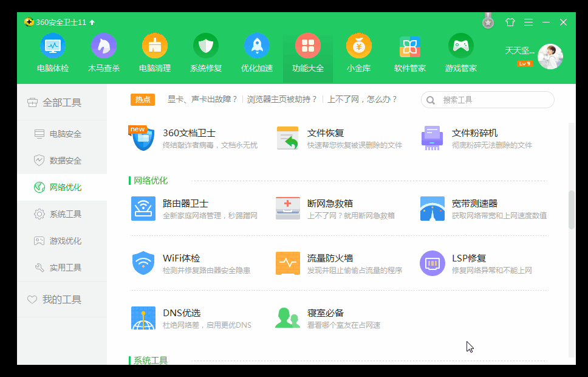Viewport: 588px width, 377px height.
Task: Launch 寝室必备 people icon
Action: [x=288, y=317]
